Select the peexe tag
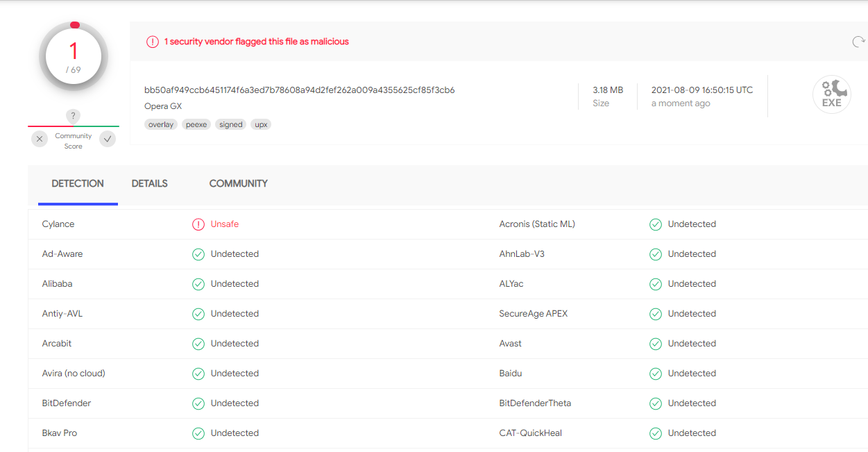Image resolution: width=868 pixels, height=452 pixels. (196, 125)
